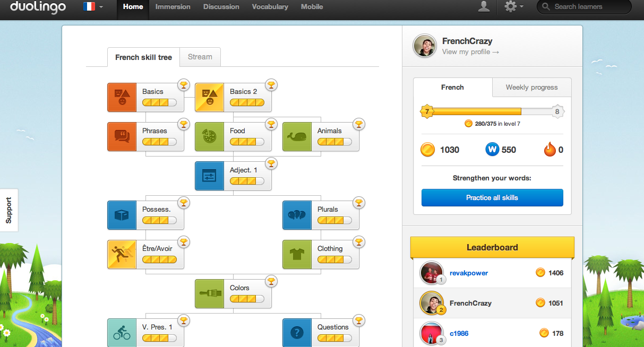Open the View my profile link
Screen dimensions: 644x347
pyautogui.click(x=470, y=52)
